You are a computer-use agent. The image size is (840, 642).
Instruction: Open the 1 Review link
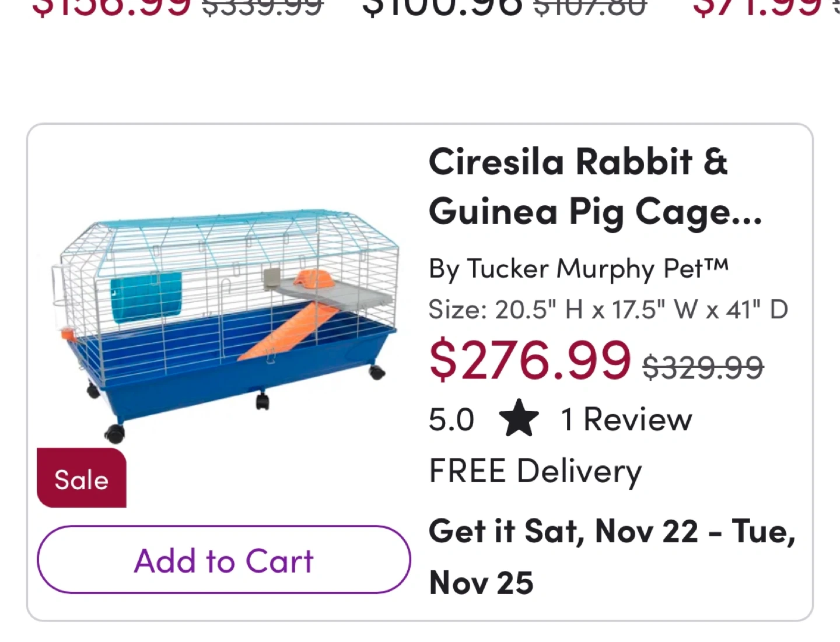point(626,419)
